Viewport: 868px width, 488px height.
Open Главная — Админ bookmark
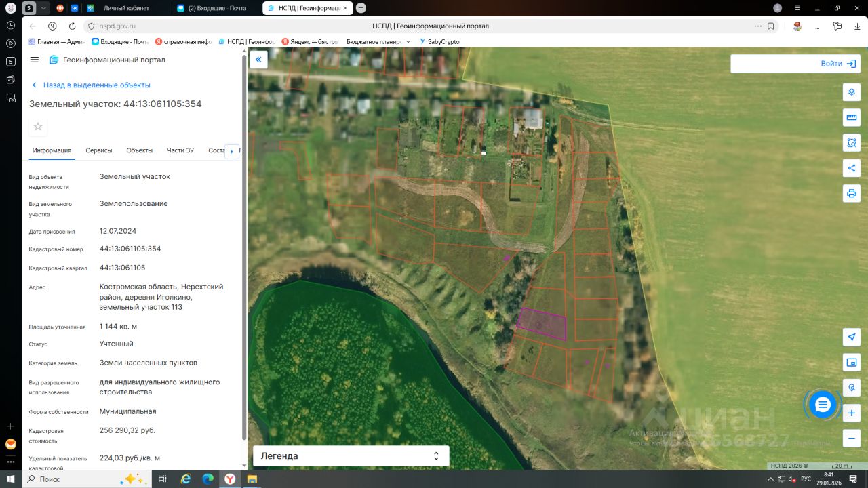57,41
